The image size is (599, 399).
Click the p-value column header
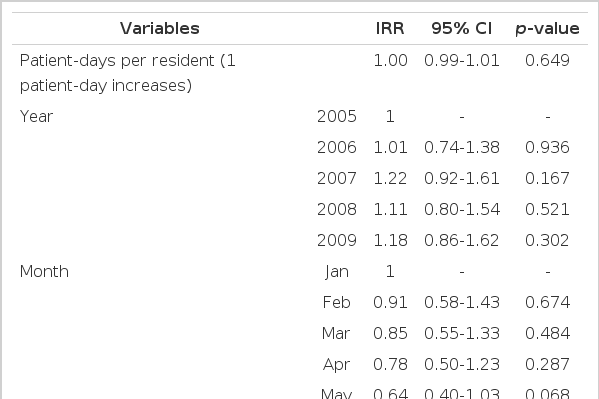point(547,29)
